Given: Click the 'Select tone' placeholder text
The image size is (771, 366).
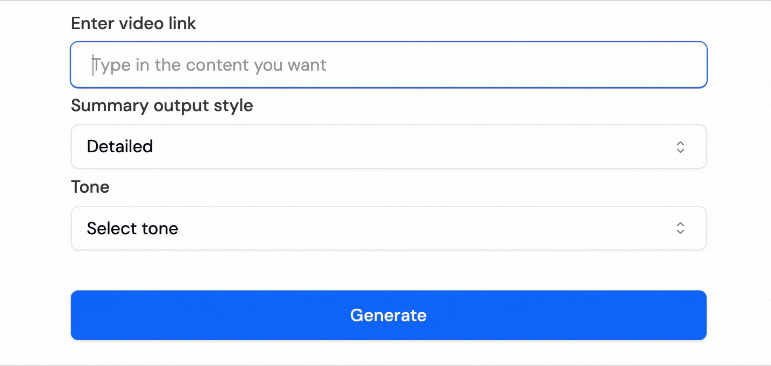Looking at the screenshot, I should pyautogui.click(x=132, y=228).
